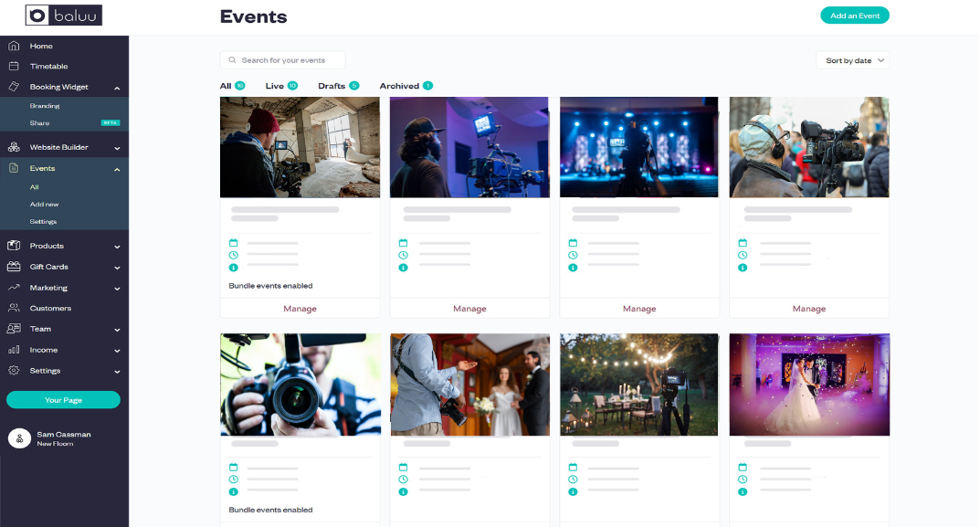This screenshot has width=980, height=527.
Task: Click Manage on the outdoor cameraman card
Action: click(808, 308)
